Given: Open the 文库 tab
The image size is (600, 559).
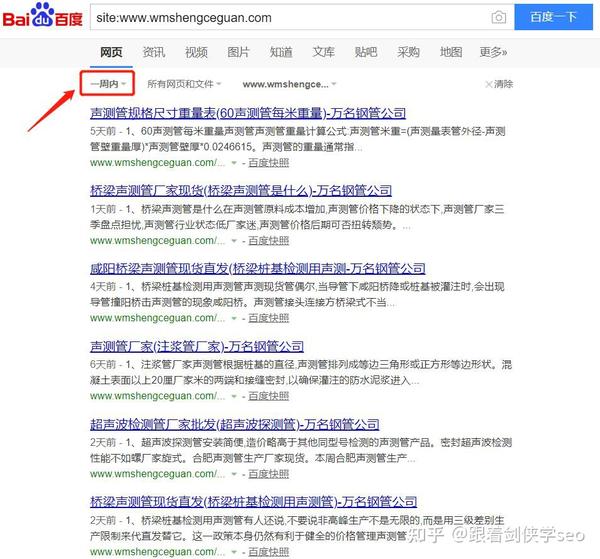Looking at the screenshot, I should 324,52.
